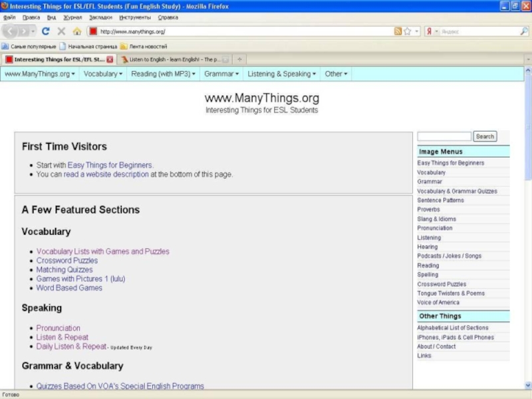Click the page scrollbar up arrow
The image size is (532, 399).
[x=528, y=70]
